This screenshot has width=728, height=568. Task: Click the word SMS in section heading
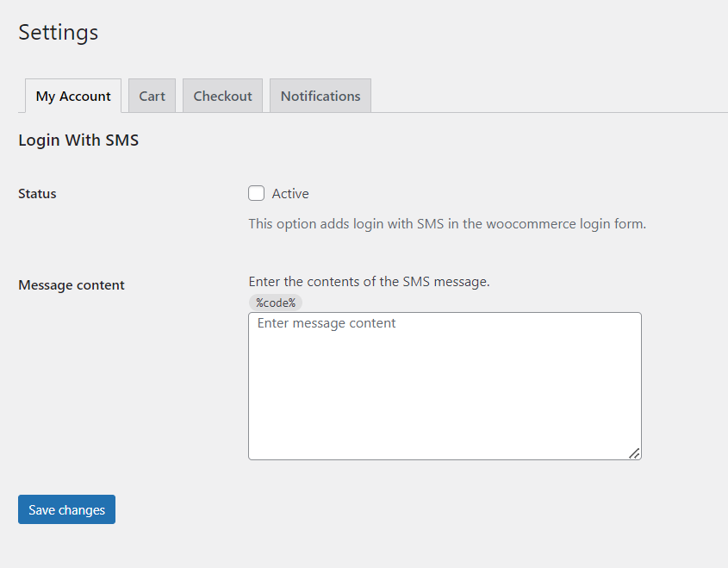pyautogui.click(x=122, y=140)
